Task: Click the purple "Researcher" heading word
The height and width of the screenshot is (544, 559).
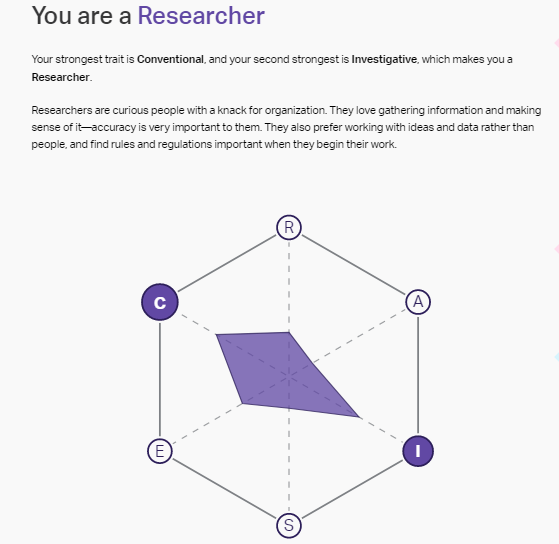Action: click(x=201, y=16)
